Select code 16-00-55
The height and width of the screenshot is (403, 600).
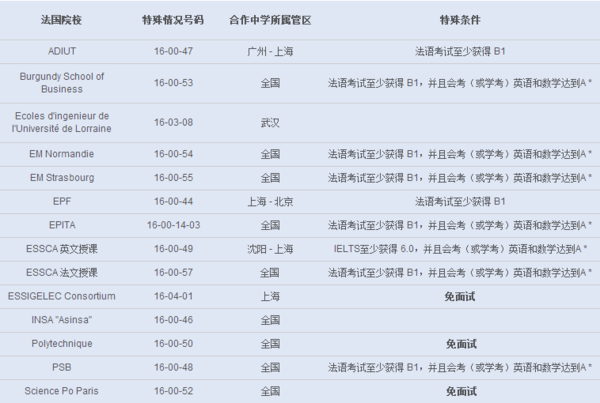point(173,178)
